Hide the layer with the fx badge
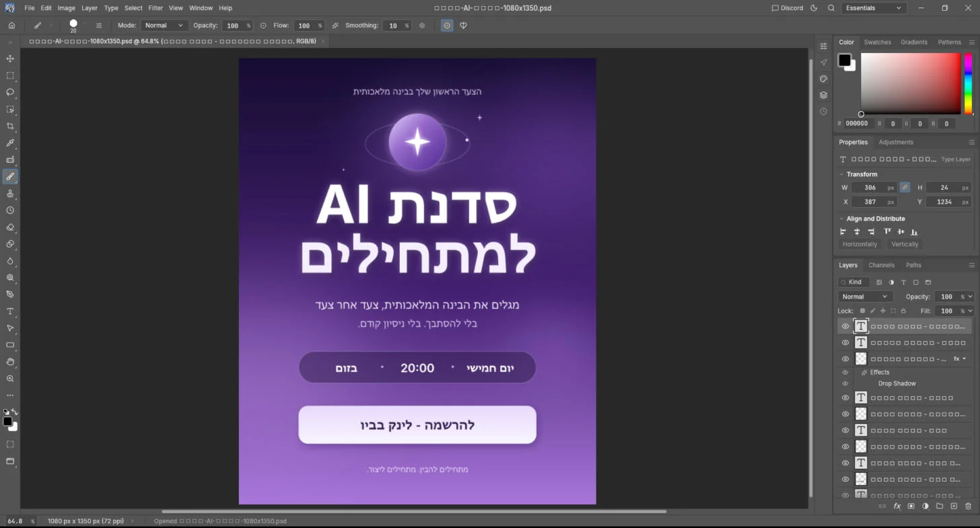 [x=845, y=359]
